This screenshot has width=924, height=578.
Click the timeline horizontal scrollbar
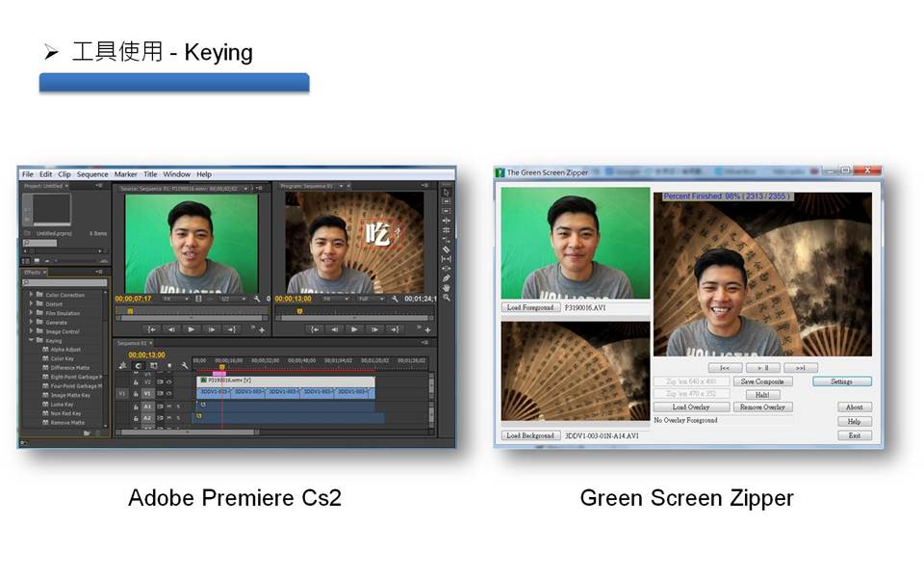click(x=188, y=433)
